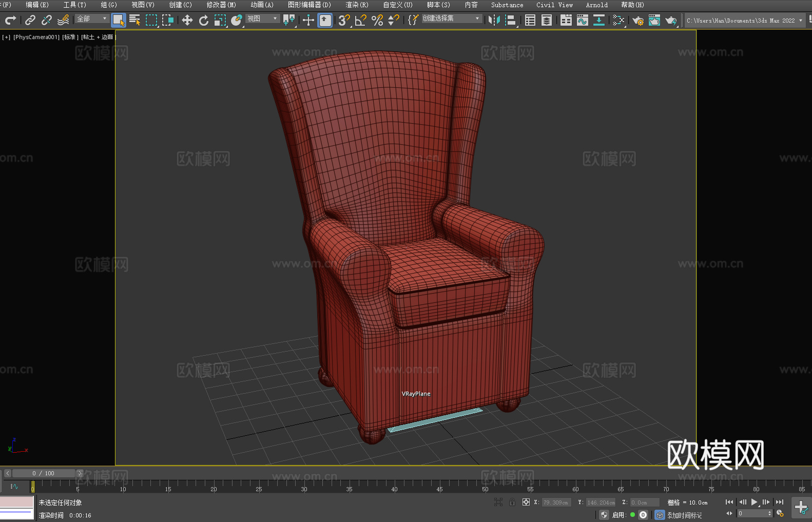Toggle the Layer Explorer
This screenshot has height=522, width=812.
pos(547,20)
